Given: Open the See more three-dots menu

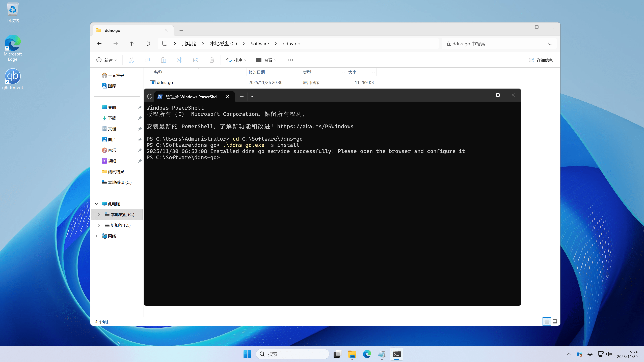Looking at the screenshot, I should click(290, 60).
